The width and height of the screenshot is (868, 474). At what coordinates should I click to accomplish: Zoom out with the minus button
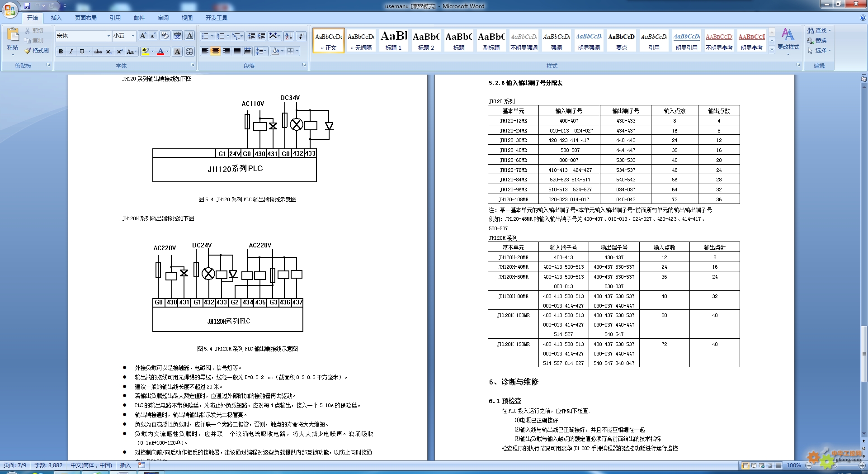click(x=808, y=465)
